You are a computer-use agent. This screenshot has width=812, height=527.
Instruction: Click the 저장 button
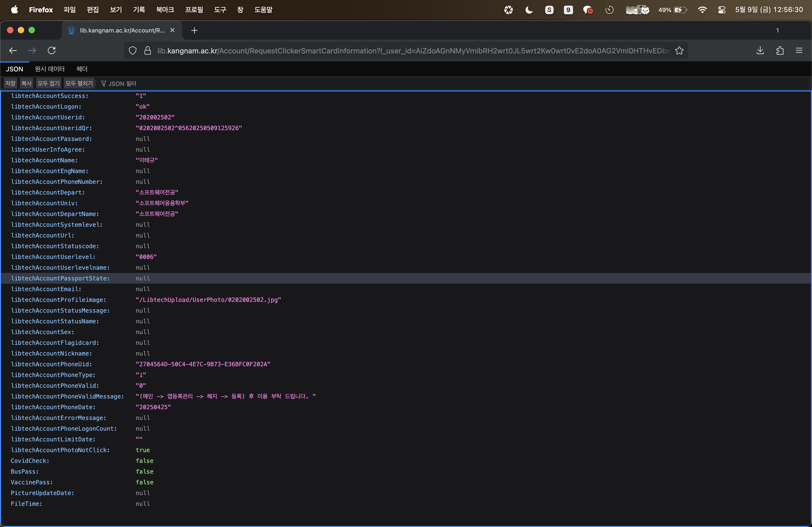[x=10, y=83]
